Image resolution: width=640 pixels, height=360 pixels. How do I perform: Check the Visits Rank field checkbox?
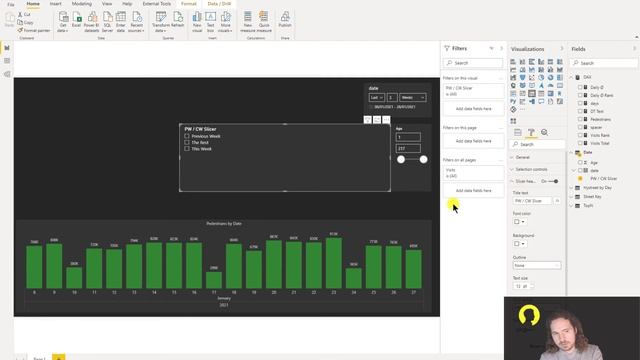(x=580, y=135)
